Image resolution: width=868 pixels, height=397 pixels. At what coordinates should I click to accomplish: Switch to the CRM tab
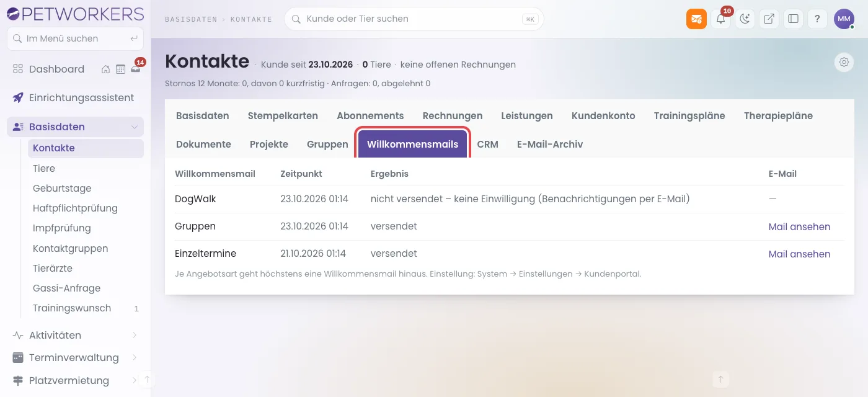(488, 144)
